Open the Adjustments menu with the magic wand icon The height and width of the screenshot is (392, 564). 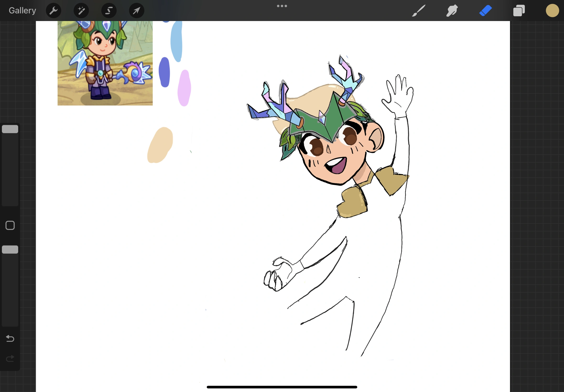pyautogui.click(x=81, y=10)
